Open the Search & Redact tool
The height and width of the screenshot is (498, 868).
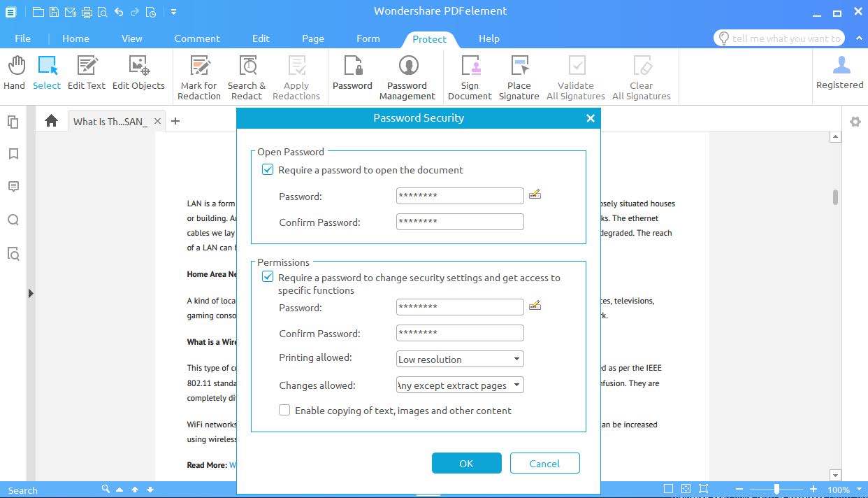click(x=247, y=76)
